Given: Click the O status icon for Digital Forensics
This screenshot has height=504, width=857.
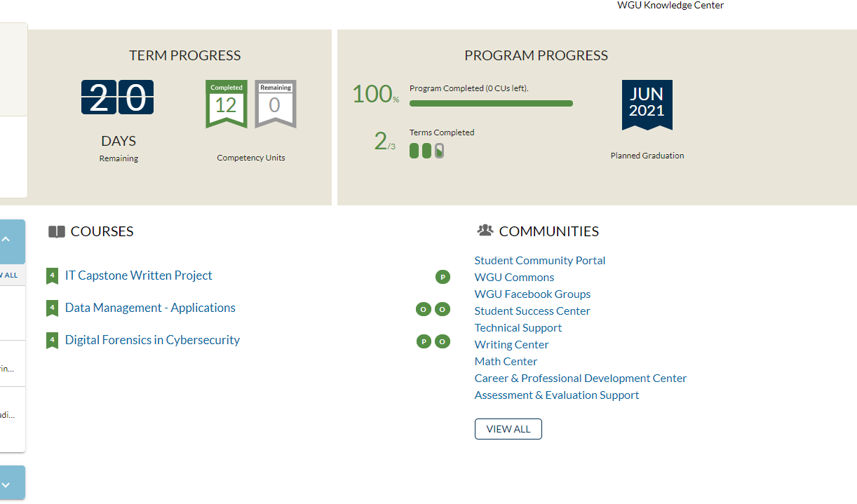Looking at the screenshot, I should coord(443,342).
